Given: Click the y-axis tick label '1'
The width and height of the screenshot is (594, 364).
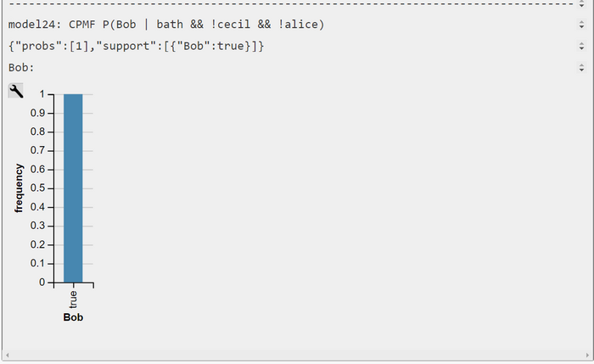Looking at the screenshot, I should (x=42, y=94).
